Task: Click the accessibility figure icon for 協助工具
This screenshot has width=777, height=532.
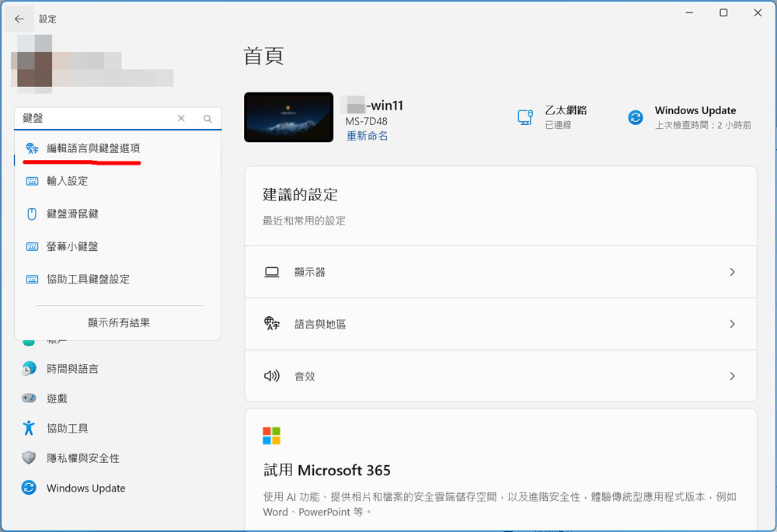Action: (x=29, y=428)
